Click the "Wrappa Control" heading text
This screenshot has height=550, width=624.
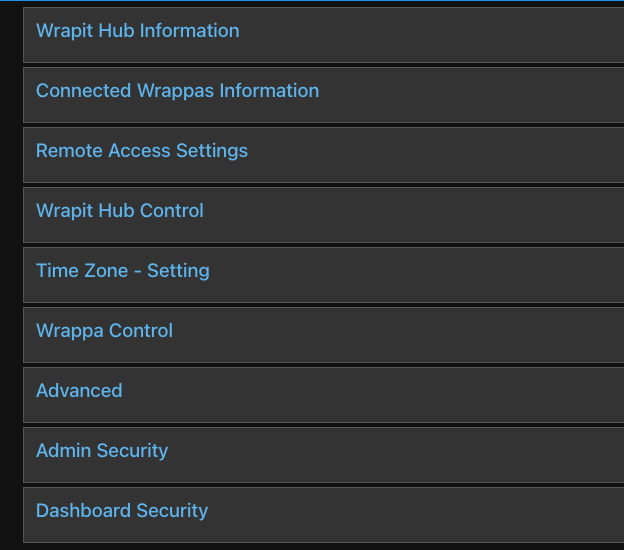pyautogui.click(x=104, y=331)
